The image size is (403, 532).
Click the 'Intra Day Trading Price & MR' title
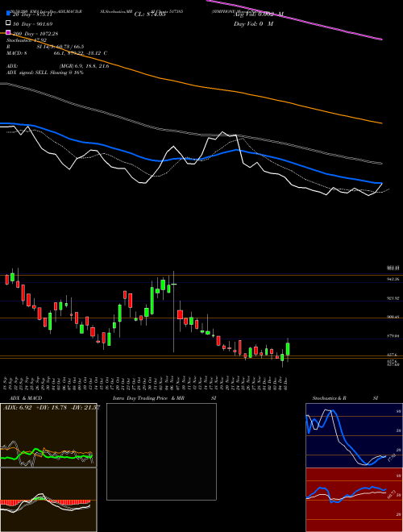pyautogui.click(x=148, y=398)
